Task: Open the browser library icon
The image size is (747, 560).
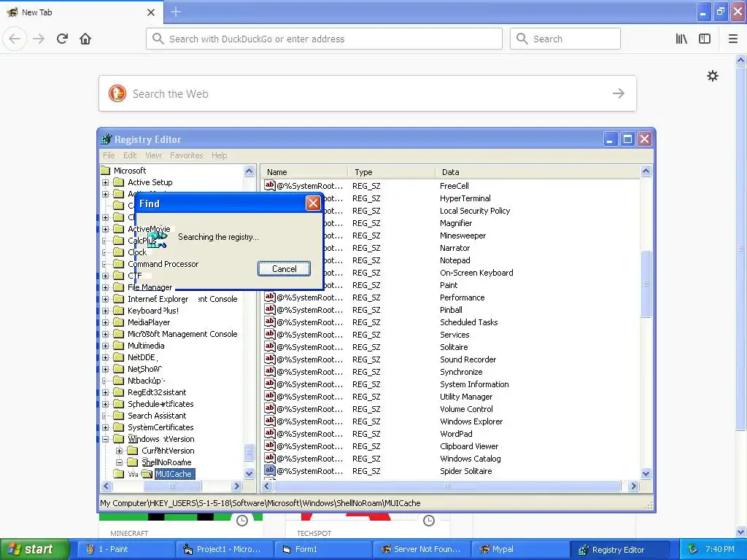Action: point(681,39)
